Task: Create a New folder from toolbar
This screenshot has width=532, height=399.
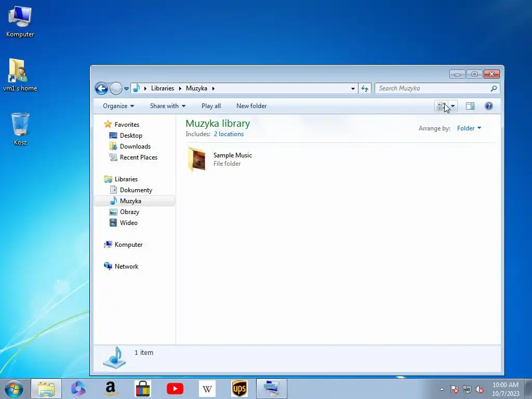Action: point(251,106)
